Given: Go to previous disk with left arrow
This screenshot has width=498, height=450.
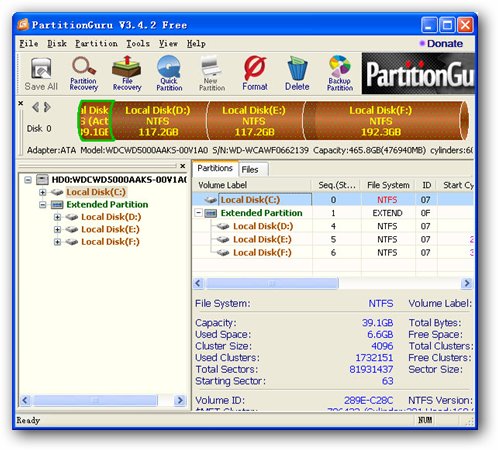Looking at the screenshot, I should (x=35, y=107).
